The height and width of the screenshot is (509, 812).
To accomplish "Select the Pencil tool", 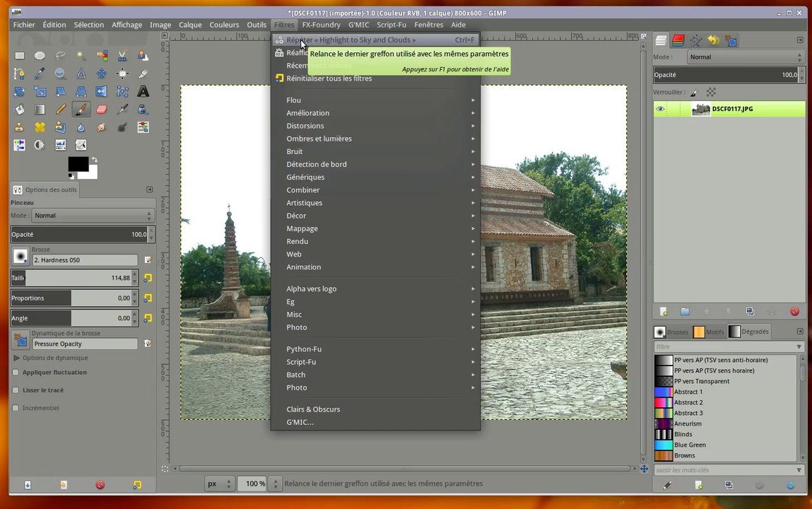I will point(61,110).
